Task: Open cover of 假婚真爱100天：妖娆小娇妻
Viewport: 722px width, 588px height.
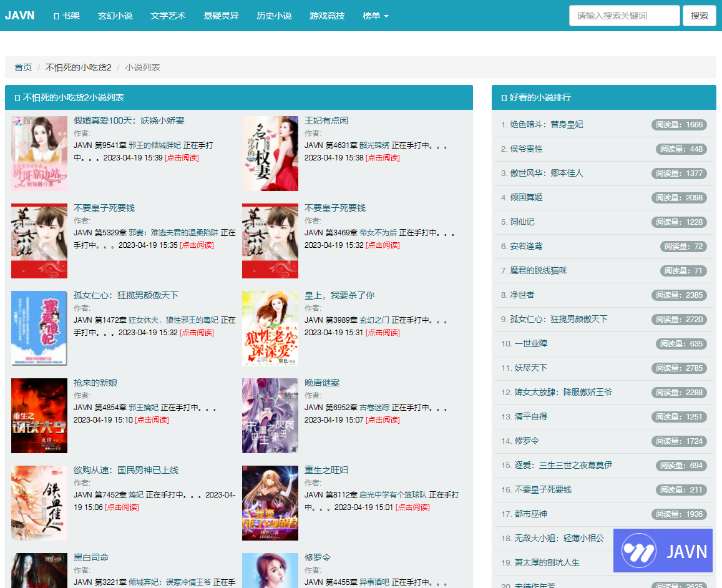Action: [39, 154]
